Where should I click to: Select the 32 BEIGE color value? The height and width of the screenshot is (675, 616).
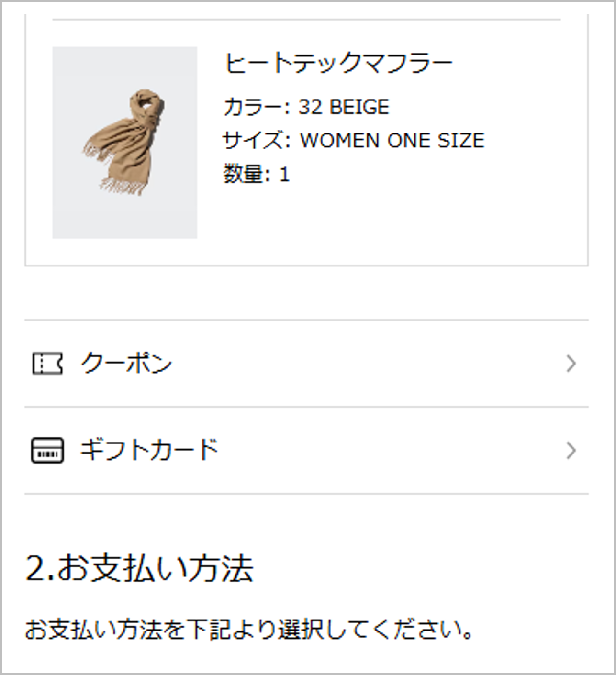pyautogui.click(x=344, y=107)
